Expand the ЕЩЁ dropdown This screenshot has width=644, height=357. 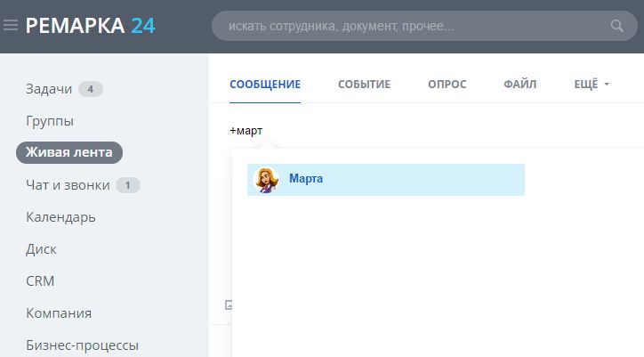592,85
